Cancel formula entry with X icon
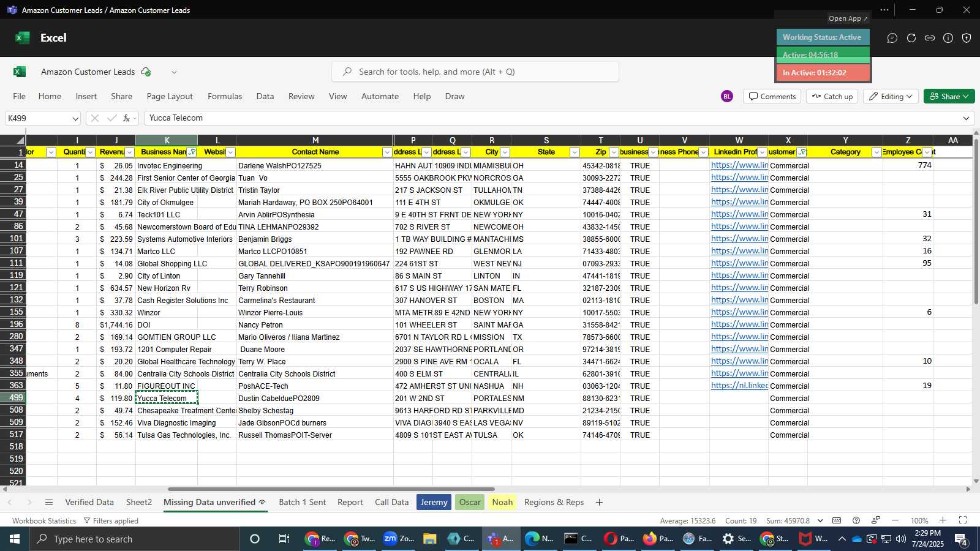This screenshot has height=551, width=980. [x=94, y=118]
